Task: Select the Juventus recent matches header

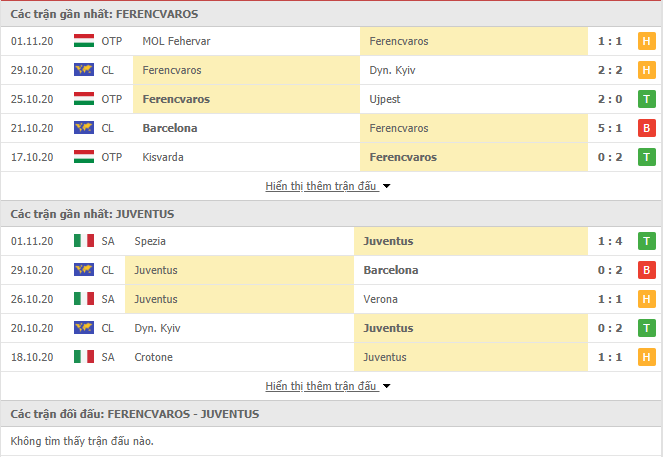Action: pos(92,214)
